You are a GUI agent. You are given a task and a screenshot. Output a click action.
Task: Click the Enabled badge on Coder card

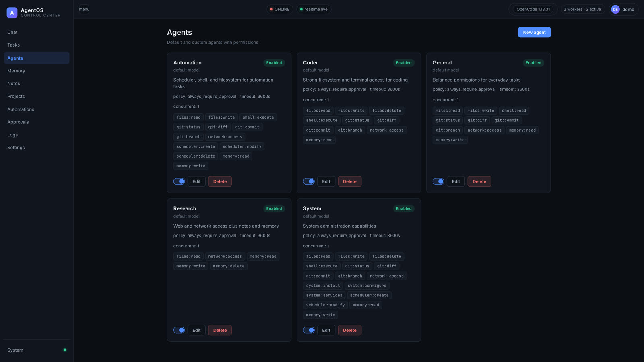click(x=404, y=63)
